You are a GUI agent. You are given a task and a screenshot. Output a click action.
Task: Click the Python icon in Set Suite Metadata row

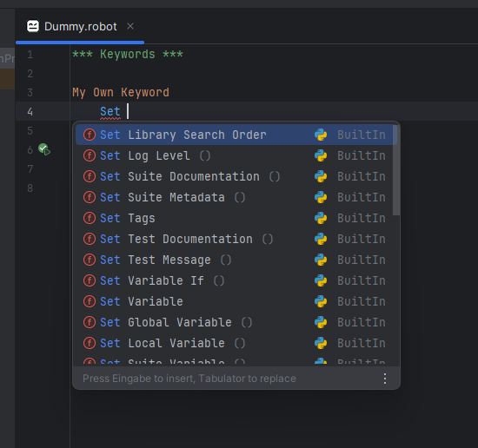coord(321,197)
